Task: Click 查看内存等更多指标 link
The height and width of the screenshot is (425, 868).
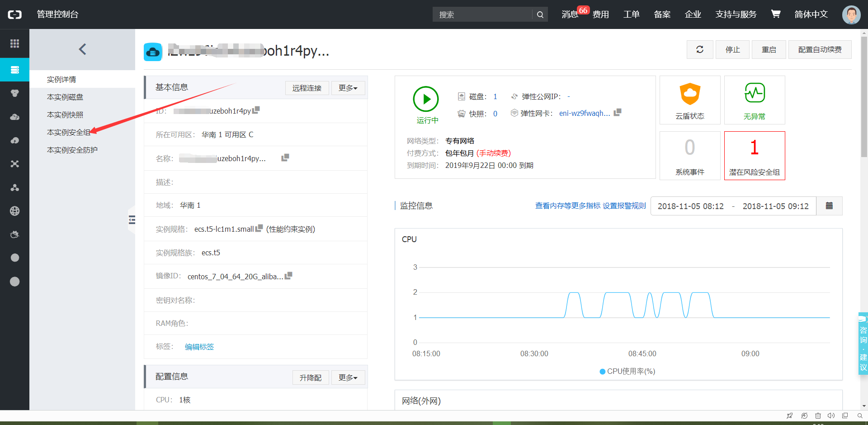Action: coord(568,205)
